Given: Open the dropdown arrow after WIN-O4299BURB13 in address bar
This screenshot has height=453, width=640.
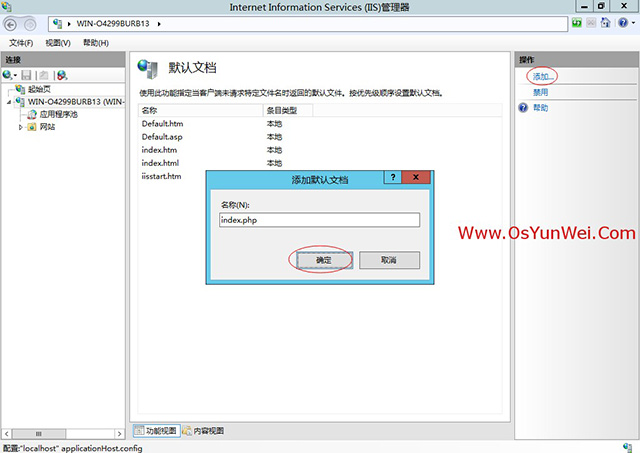Looking at the screenshot, I should pyautogui.click(x=159, y=23).
